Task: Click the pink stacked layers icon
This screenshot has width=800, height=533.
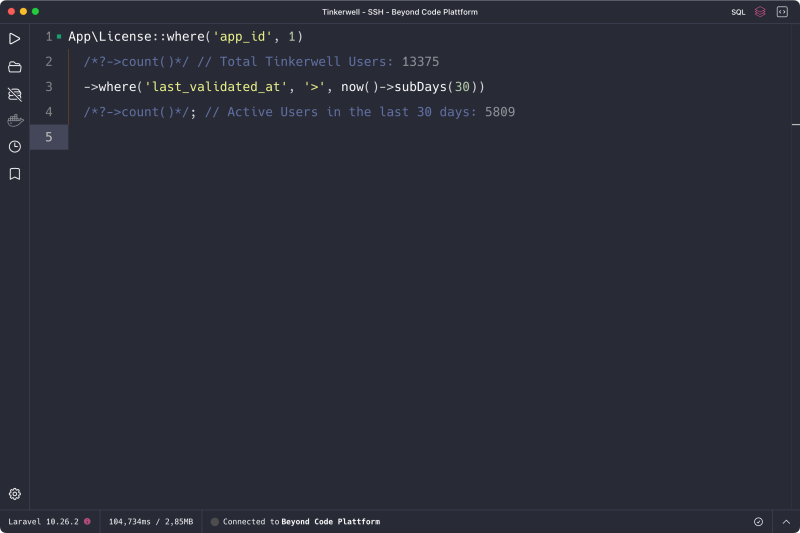Action: [760, 12]
